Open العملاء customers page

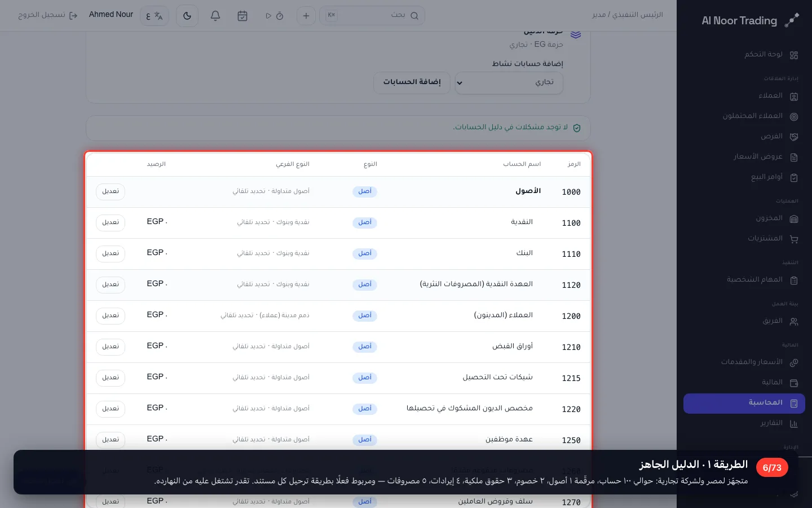[x=744, y=96]
